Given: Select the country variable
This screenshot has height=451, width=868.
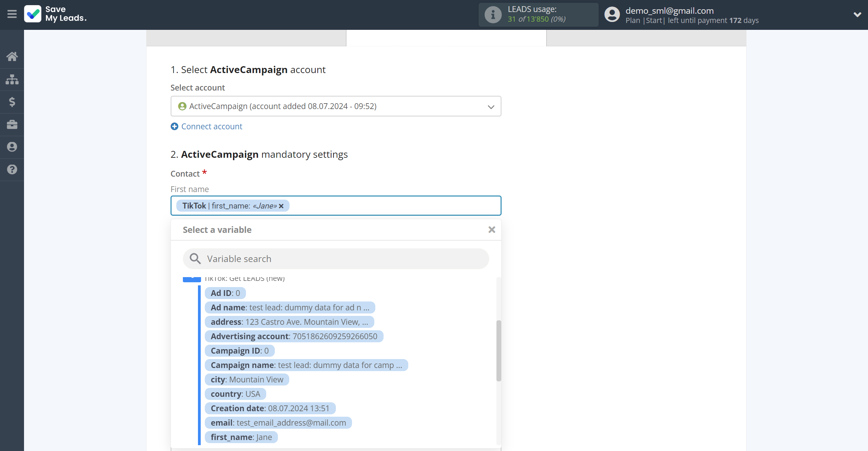Looking at the screenshot, I should coord(235,394).
